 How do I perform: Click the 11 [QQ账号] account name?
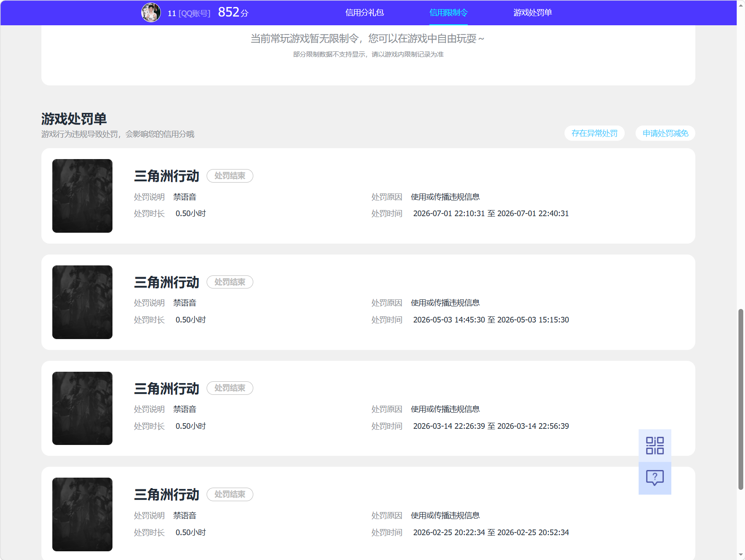point(189,14)
